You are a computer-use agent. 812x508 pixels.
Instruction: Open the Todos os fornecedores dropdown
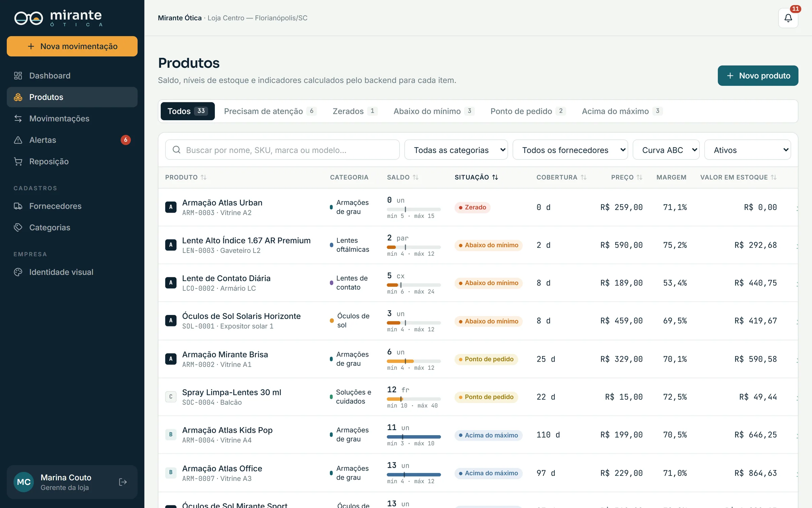[570, 150]
